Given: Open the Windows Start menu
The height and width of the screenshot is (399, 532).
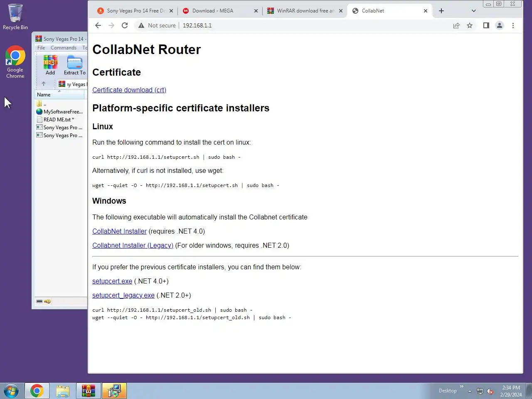Looking at the screenshot, I should pyautogui.click(x=11, y=391).
